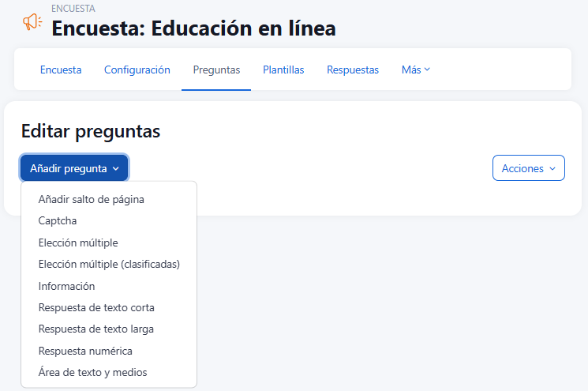Open the Respuestas tab
The height and width of the screenshot is (391, 588).
tap(353, 70)
